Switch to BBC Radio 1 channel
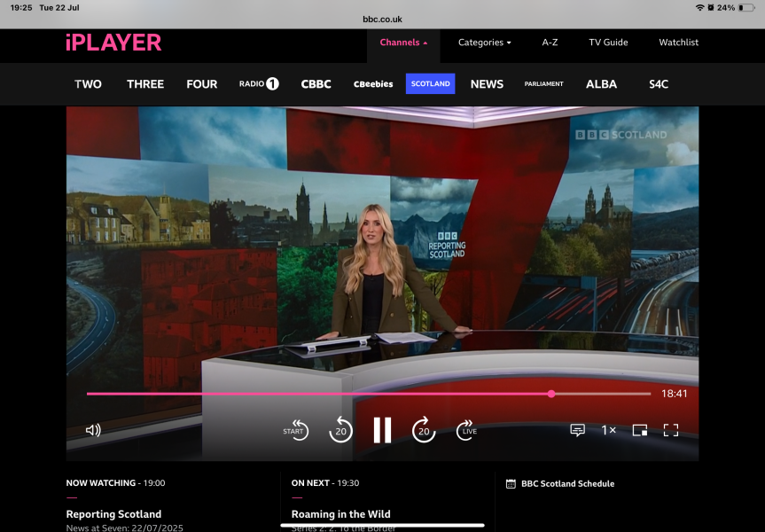Viewport: 765px width, 532px height. [x=259, y=84]
